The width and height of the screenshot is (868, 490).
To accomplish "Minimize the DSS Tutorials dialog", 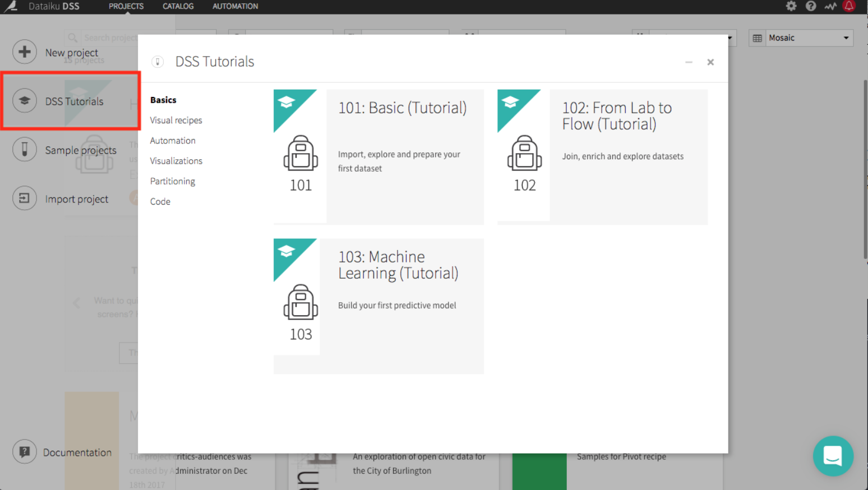I will tap(689, 62).
